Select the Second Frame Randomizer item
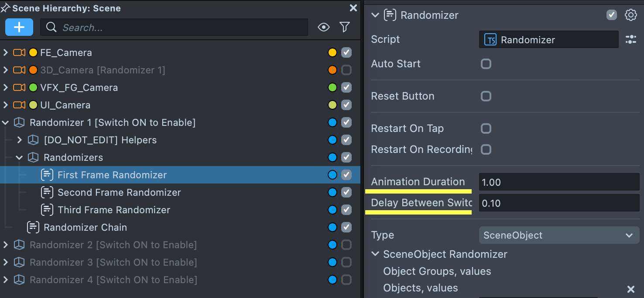Viewport: 644px width, 298px height. pos(119,192)
